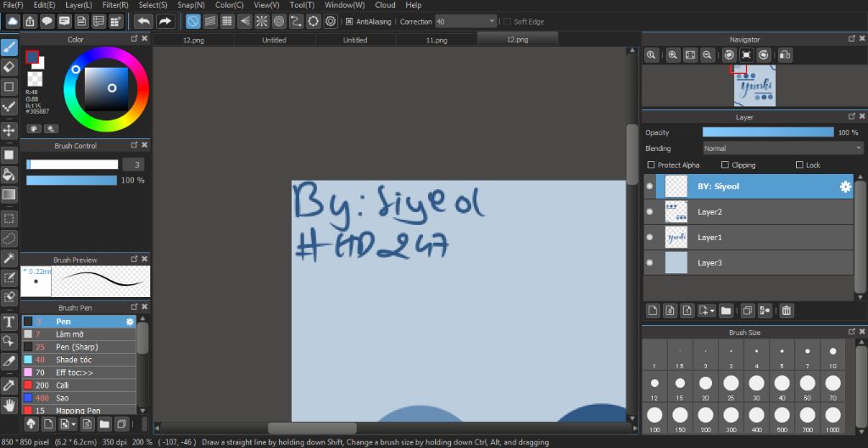Zoom in using Navigator magnifier plus
The width and height of the screenshot is (868, 448).
672,55
